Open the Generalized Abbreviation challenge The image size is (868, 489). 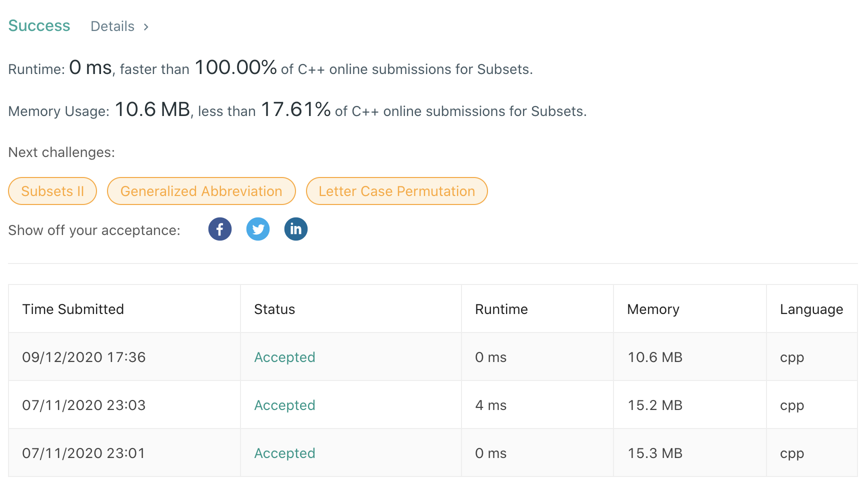click(x=201, y=191)
